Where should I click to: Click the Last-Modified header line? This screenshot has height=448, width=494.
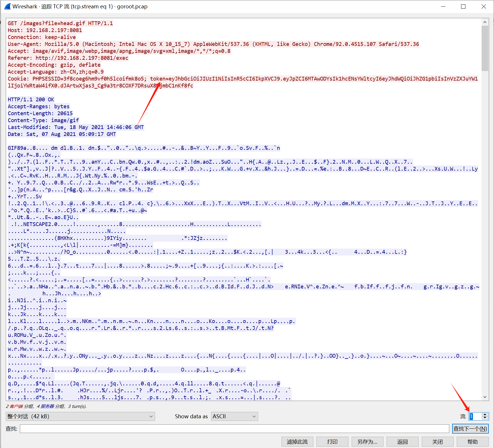coord(76,127)
